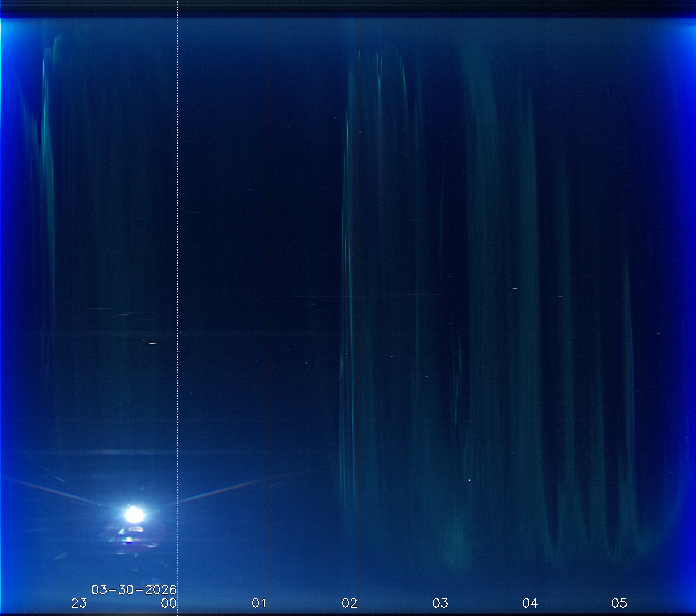This screenshot has height=616, width=696.
Task: Click the thin aurora streak right of 05 line
Action: (x=631, y=341)
